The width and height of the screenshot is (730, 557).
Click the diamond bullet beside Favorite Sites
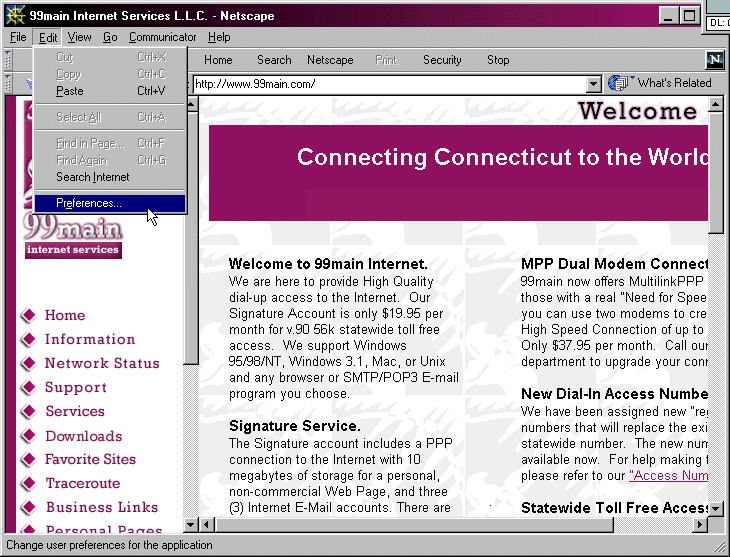click(x=28, y=459)
